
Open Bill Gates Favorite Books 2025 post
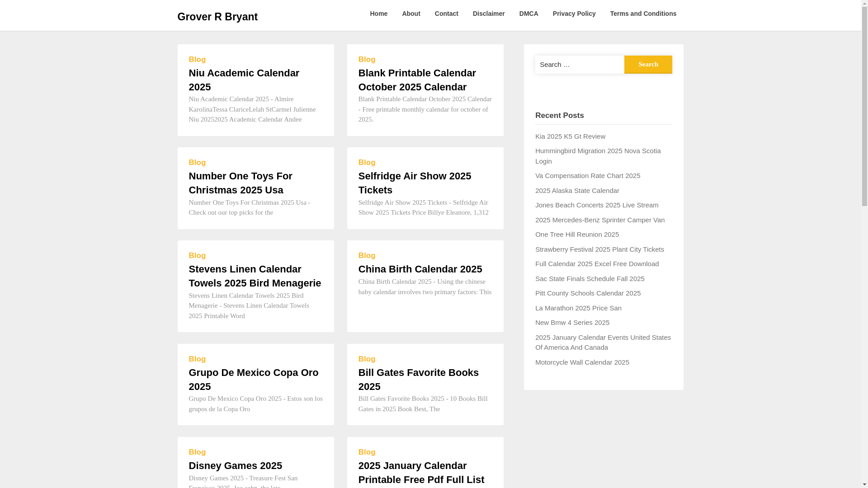coord(419,380)
